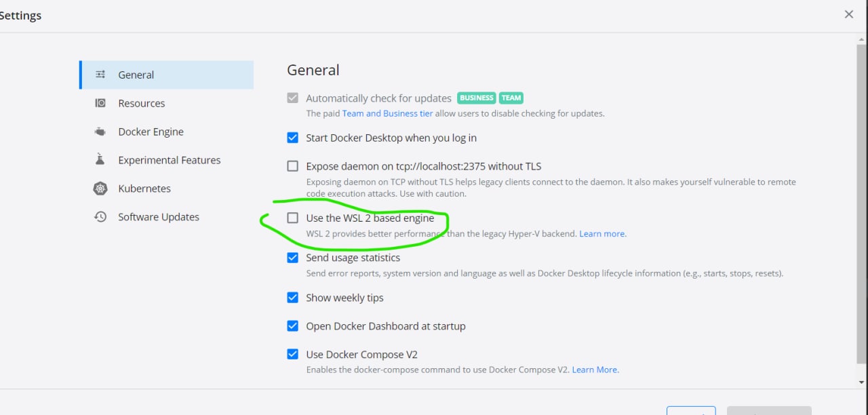Open Kubernetes settings section
The height and width of the screenshot is (415, 868).
pyautogui.click(x=167, y=189)
